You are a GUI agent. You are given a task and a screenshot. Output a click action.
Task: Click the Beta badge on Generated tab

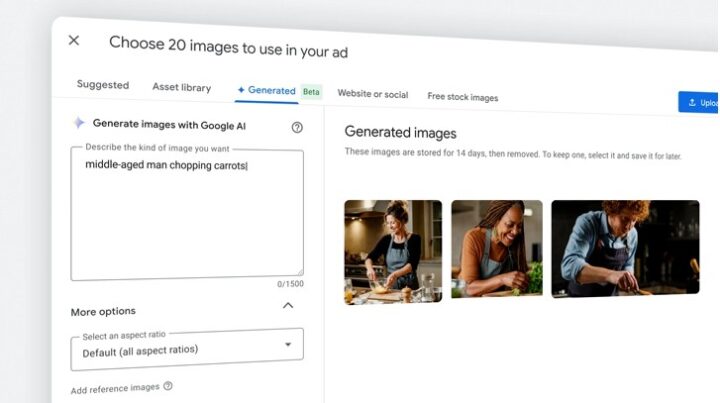(311, 92)
